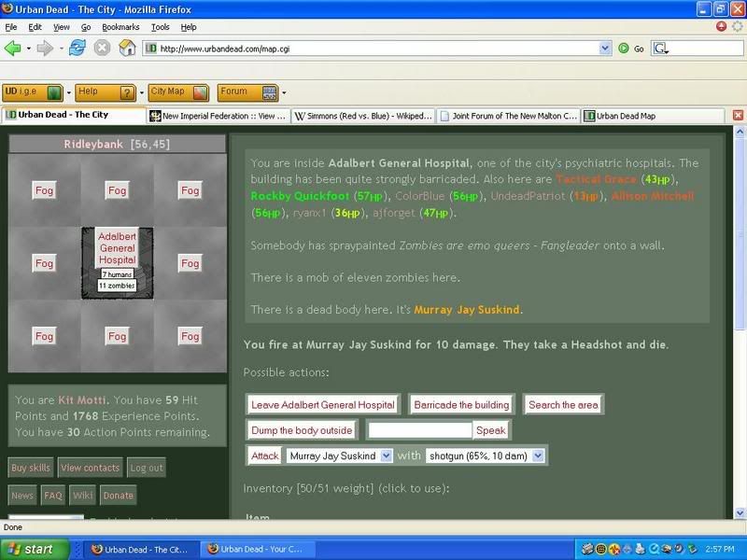The image size is (747, 560).
Task: Switch to Urban Dead - Your C... taskbar window
Action: pos(258,549)
